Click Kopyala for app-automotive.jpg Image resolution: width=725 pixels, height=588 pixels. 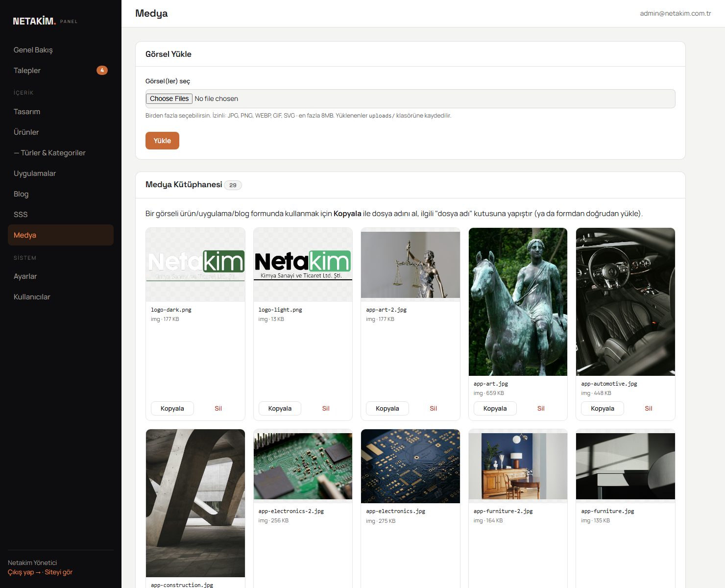(603, 409)
